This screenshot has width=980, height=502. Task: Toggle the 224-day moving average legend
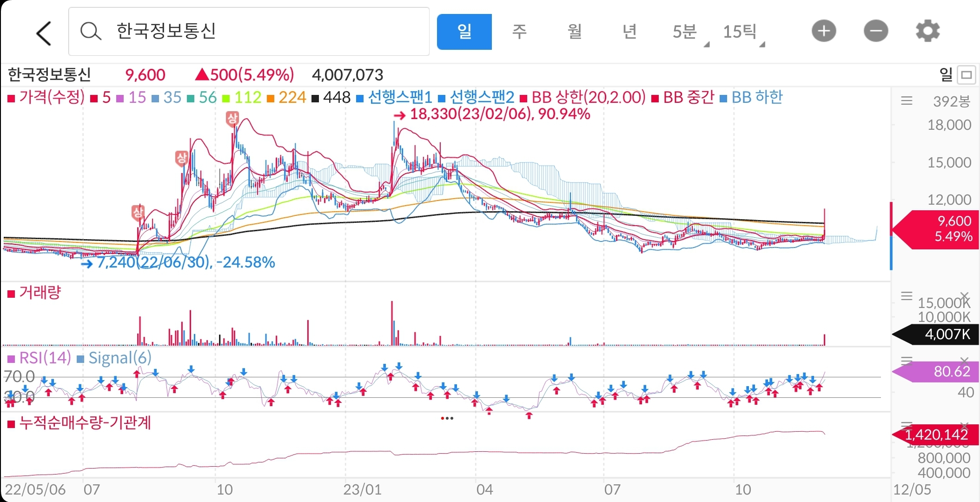click(x=286, y=97)
